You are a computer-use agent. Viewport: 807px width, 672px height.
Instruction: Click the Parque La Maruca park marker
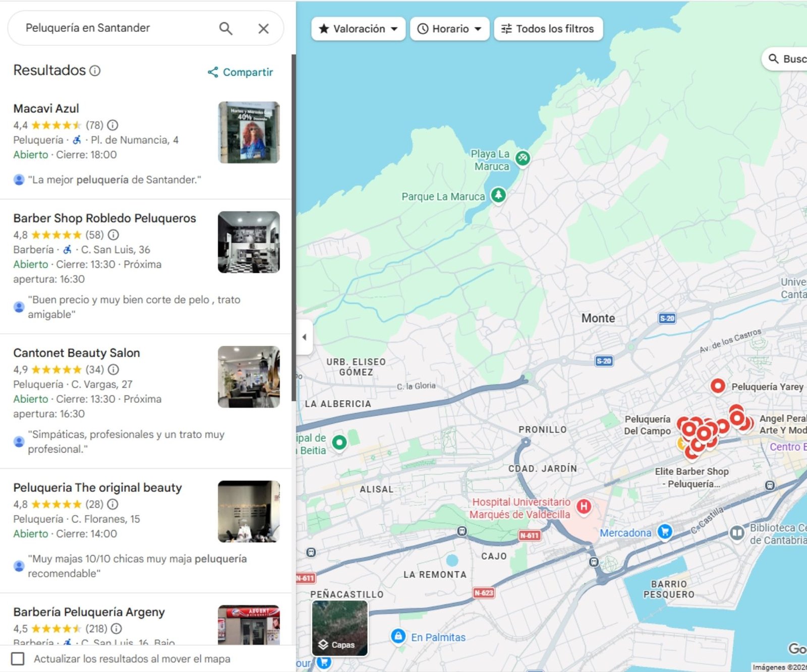point(498,195)
